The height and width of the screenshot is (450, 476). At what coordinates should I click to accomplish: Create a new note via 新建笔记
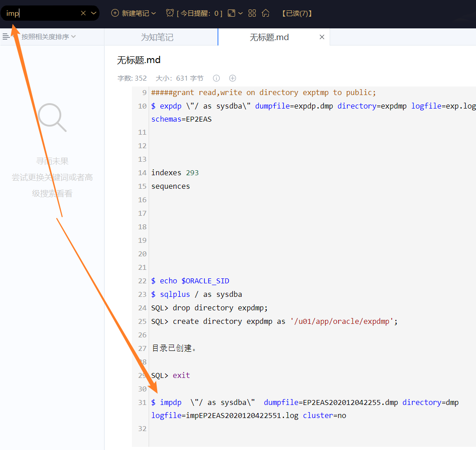point(136,14)
